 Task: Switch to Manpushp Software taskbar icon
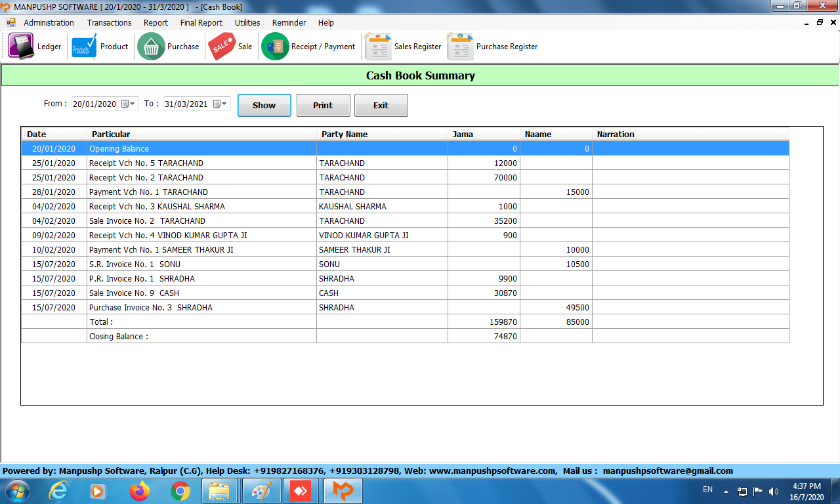pyautogui.click(x=343, y=490)
